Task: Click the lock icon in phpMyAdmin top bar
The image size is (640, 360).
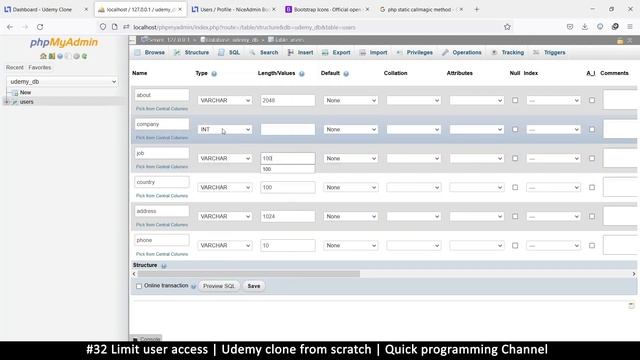Action: pos(620,40)
